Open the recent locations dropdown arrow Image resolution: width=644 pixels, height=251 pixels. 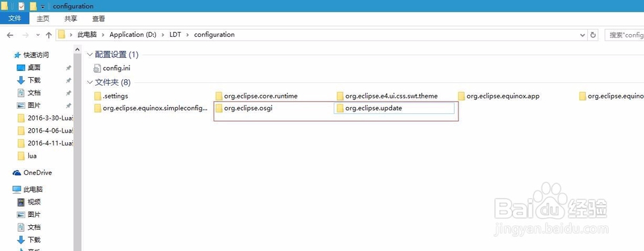pos(38,35)
